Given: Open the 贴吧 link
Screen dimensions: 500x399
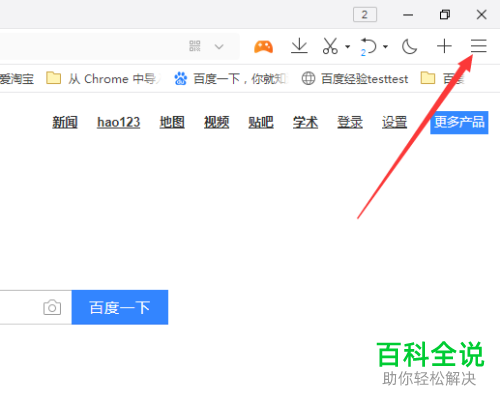Looking at the screenshot, I should (x=261, y=122).
